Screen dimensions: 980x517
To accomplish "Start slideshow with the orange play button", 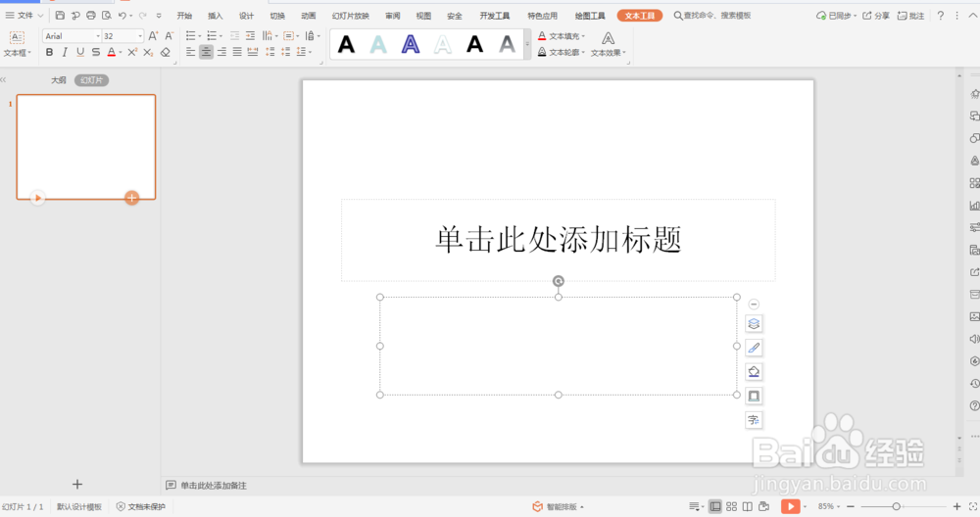I will (790, 506).
